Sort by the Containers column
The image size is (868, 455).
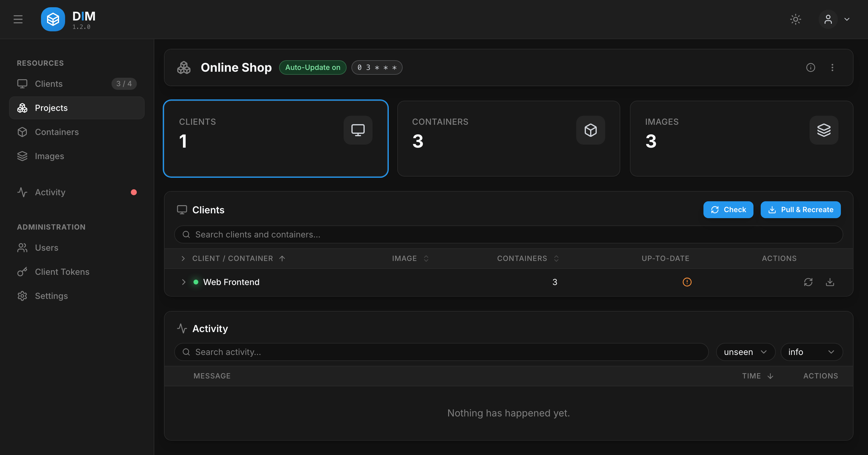click(x=528, y=258)
